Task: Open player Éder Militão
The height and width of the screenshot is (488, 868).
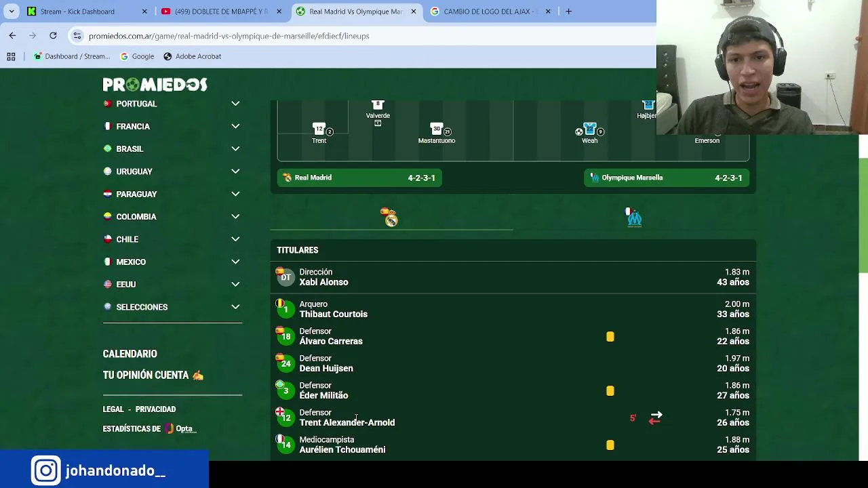Action: [x=513, y=390]
